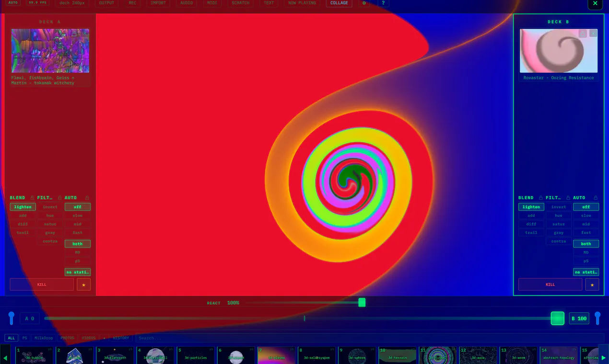Toggle Deck A FILT lock icon
The width and height of the screenshot is (609, 364).
[59, 198]
